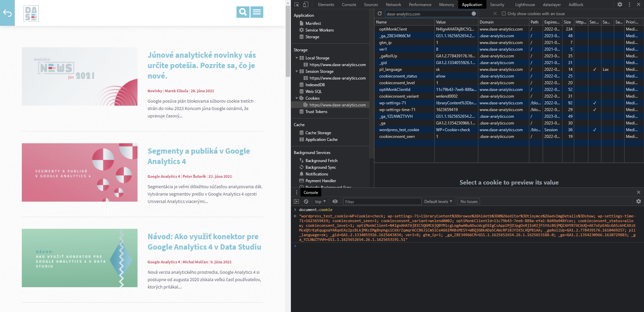644x312 pixels.
Task: Open console settings gear
Action: [x=639, y=201]
